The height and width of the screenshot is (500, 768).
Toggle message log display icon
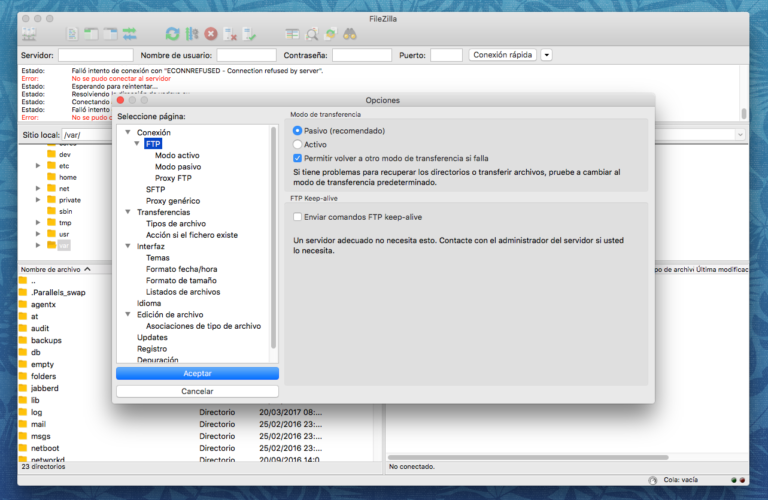pyautogui.click(x=72, y=34)
